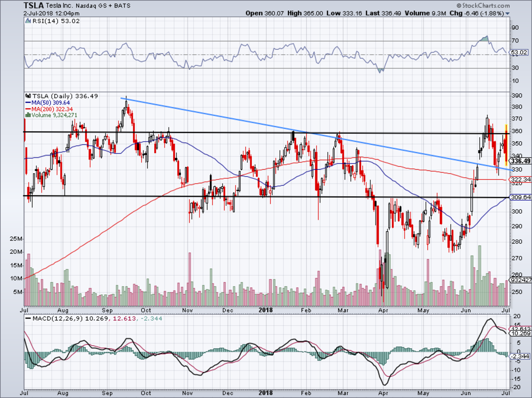Screen dimensions: 532x398
Task: Click the 30 level on the RSI axis
Action: coord(515,67)
